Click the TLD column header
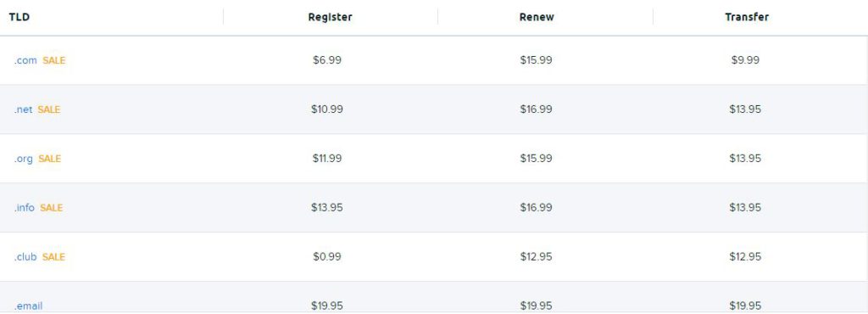 (19, 17)
